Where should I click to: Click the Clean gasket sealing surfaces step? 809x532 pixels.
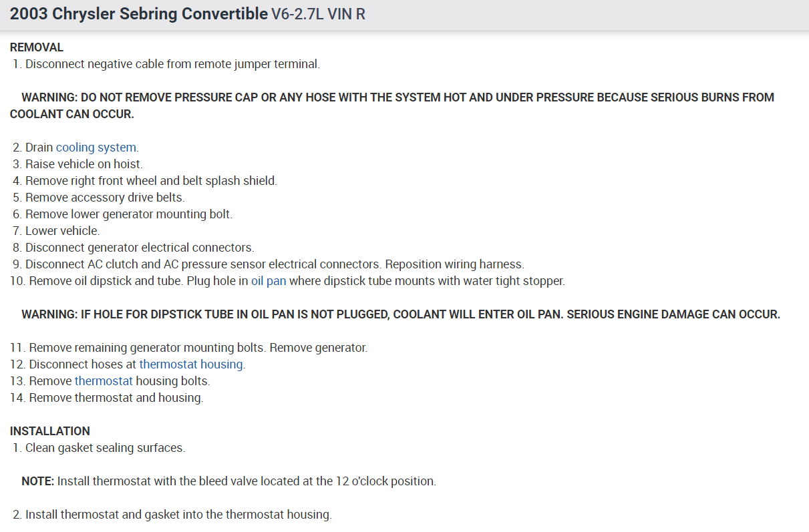coord(105,448)
